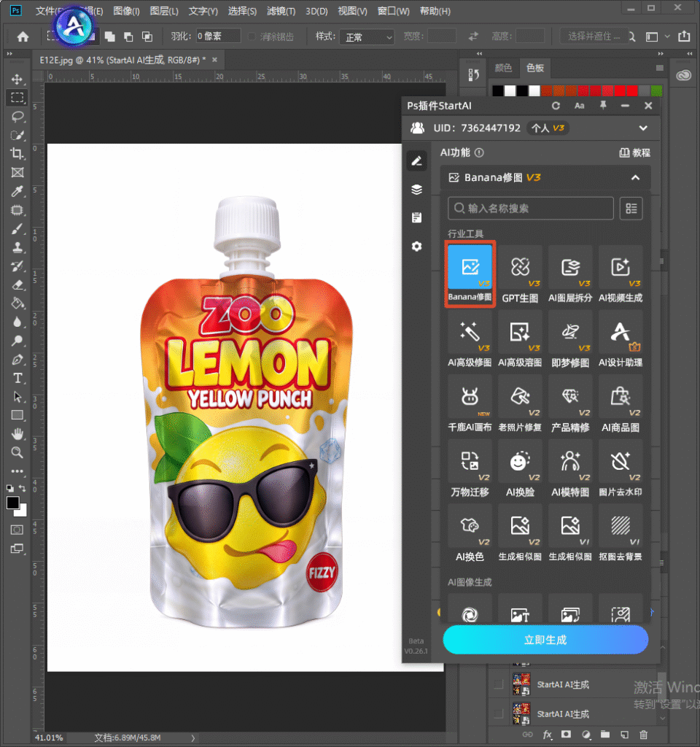
Task: Select the Hand tool
Action: tap(17, 434)
